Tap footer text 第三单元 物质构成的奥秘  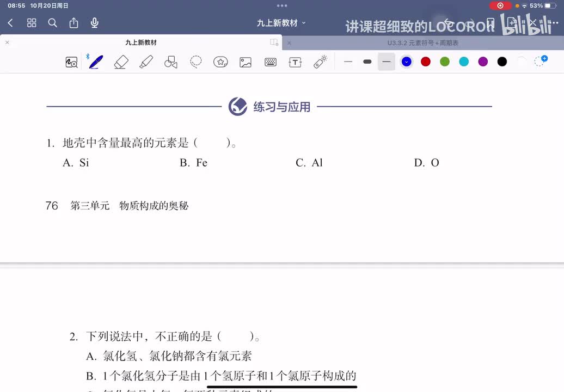tap(130, 205)
